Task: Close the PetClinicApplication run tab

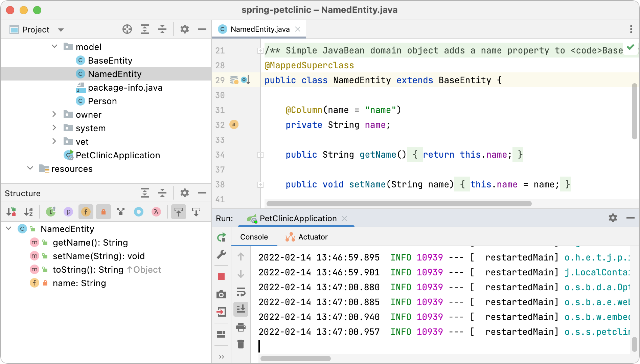Action: 344,219
